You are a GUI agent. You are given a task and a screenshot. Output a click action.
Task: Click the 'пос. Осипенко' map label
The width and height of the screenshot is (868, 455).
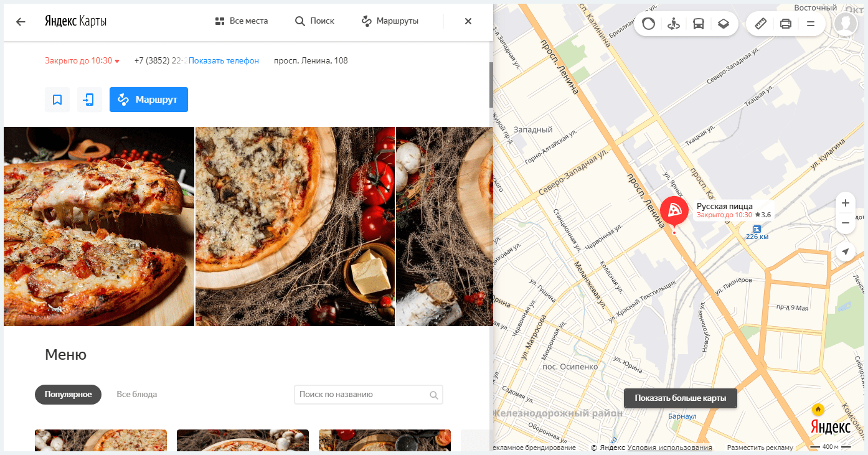pos(570,367)
